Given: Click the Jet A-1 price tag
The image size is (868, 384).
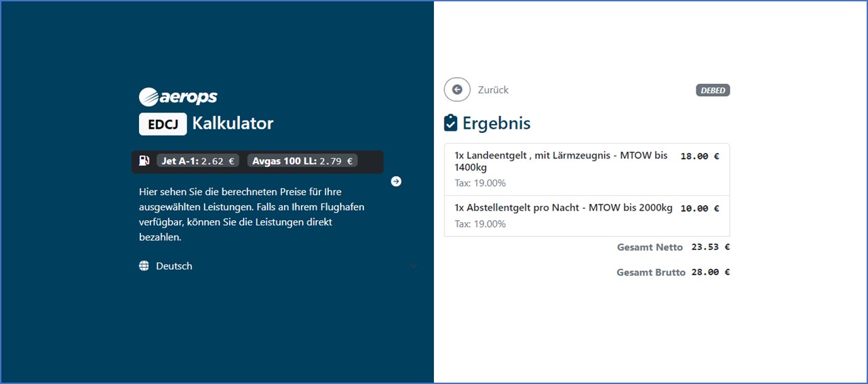Looking at the screenshot, I should [x=198, y=161].
